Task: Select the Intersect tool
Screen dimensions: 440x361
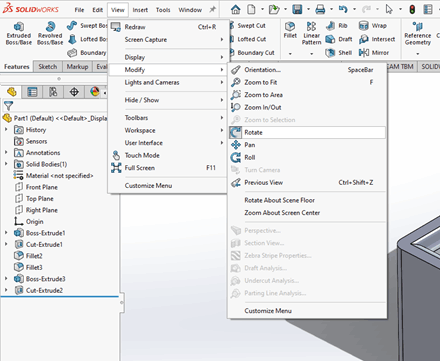Action: pyautogui.click(x=377, y=39)
